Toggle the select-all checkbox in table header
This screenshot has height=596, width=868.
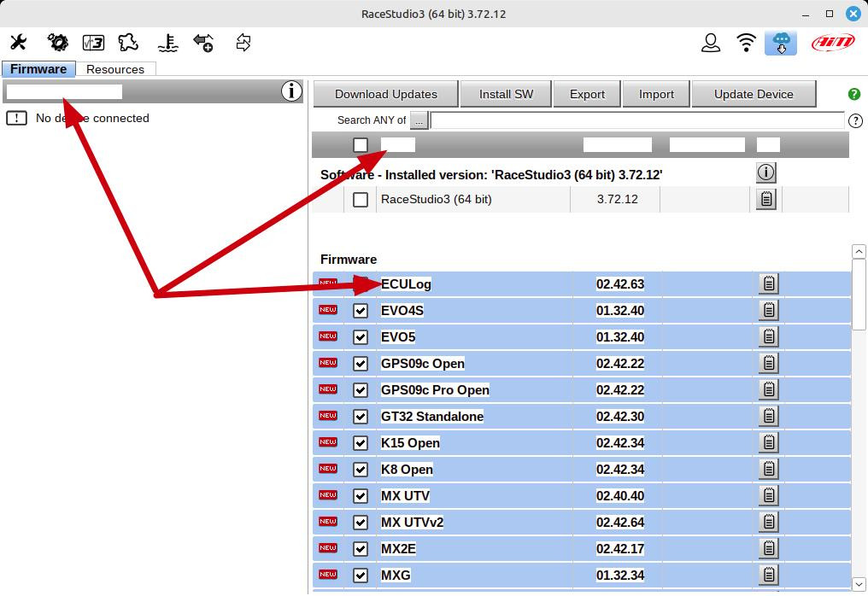coord(361,145)
